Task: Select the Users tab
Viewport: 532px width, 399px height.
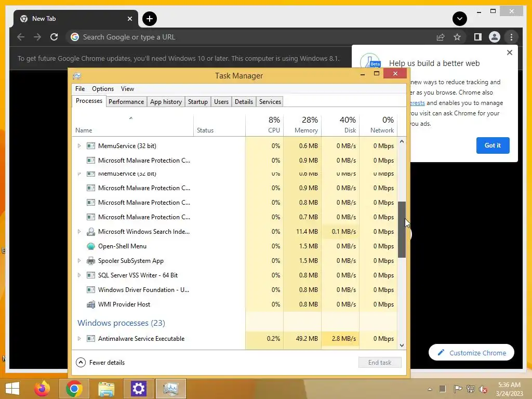Action: pyautogui.click(x=221, y=102)
